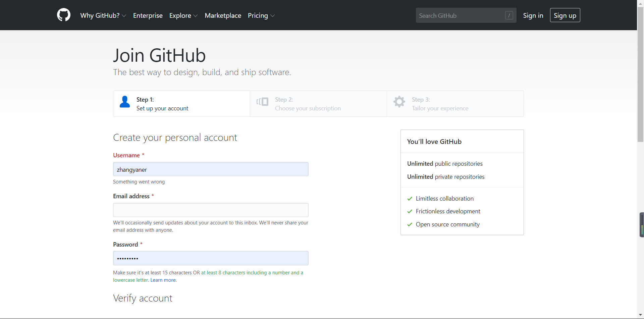Click the GitHub octocat logo
This screenshot has height=319, width=644.
(x=63, y=15)
